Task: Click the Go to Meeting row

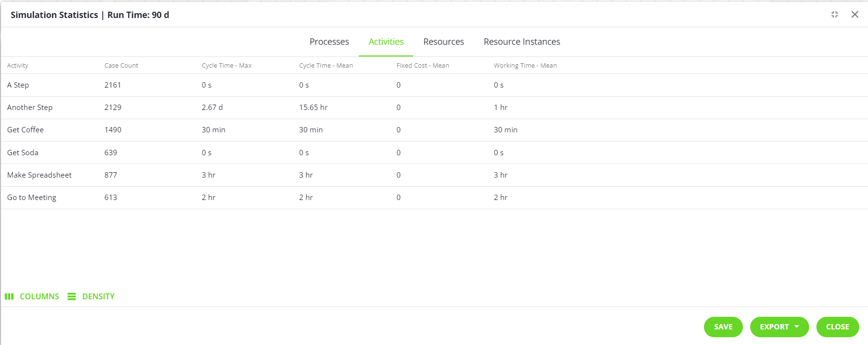Action: [x=32, y=198]
